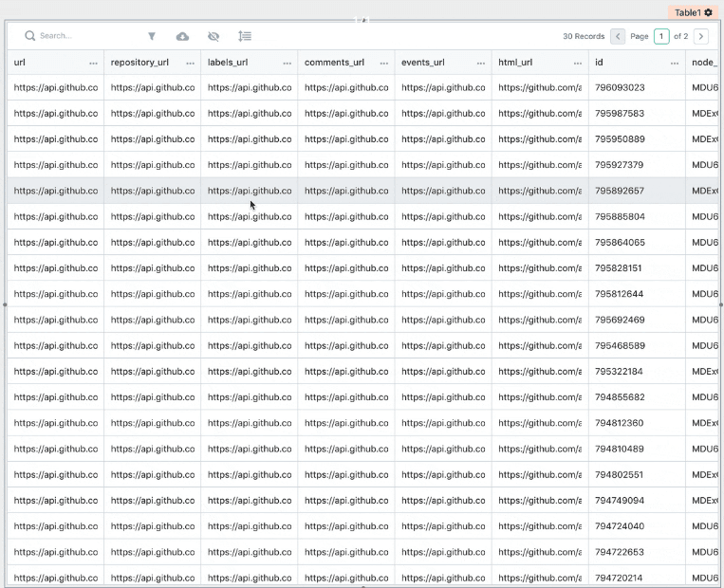Select the cell with id 795812644
Viewport: 724px width, 588px height.
pos(638,294)
